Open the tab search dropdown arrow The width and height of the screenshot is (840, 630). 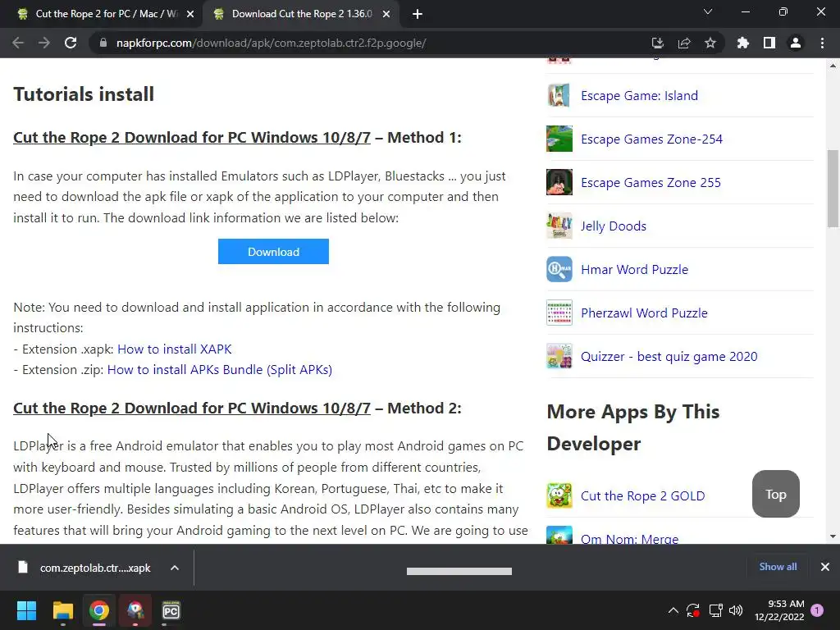[708, 11]
